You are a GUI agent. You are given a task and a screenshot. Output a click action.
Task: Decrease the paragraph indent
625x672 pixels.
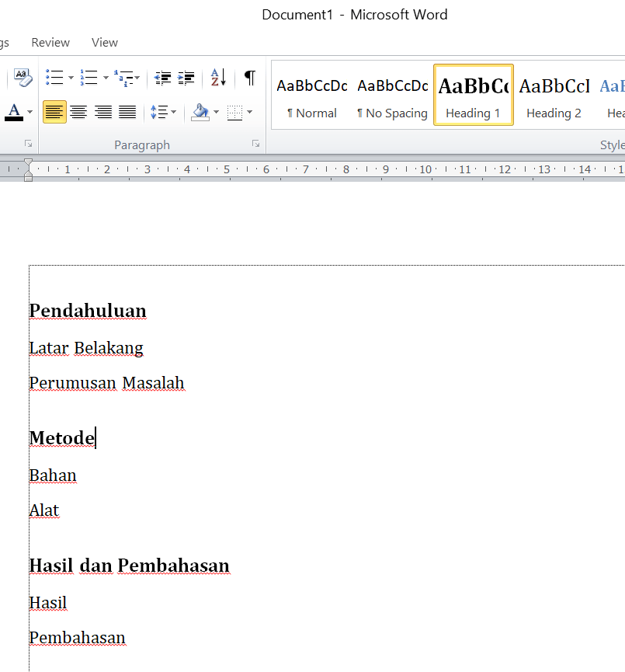[163, 78]
